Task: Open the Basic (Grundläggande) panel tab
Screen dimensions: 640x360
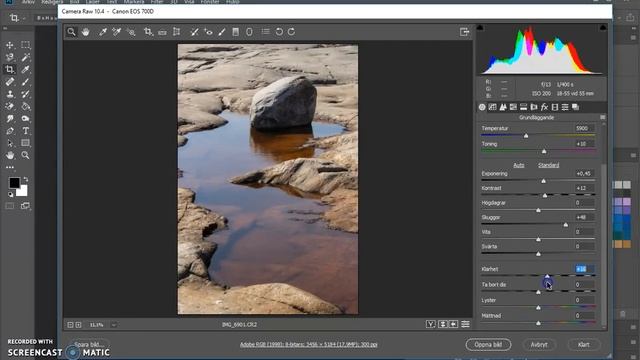Action: pyautogui.click(x=482, y=107)
